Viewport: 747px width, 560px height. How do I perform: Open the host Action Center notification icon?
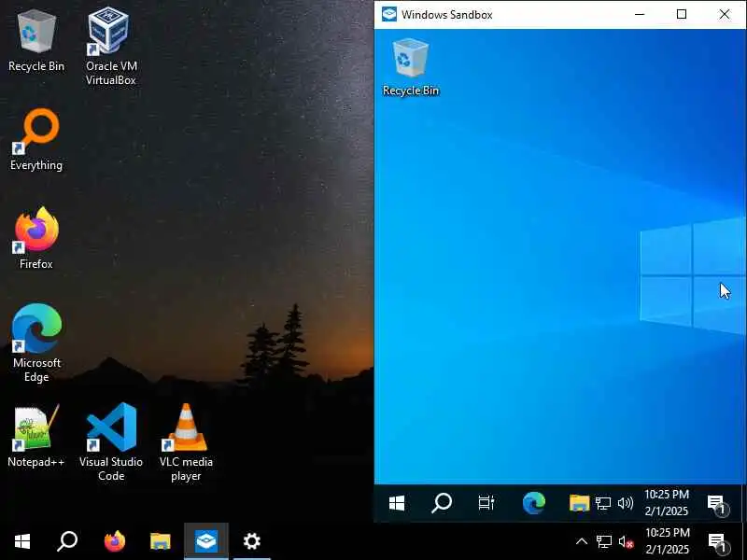pos(718,543)
